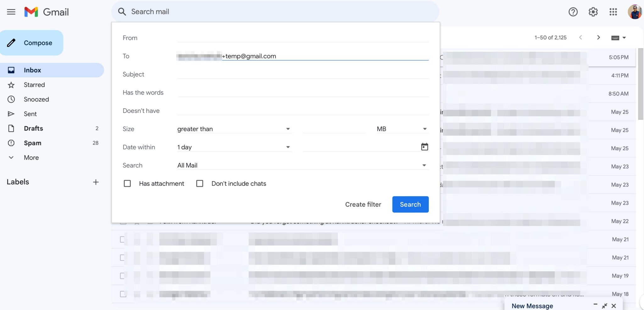Open the main menu hamburger icon
This screenshot has width=644, height=310.
(11, 12)
